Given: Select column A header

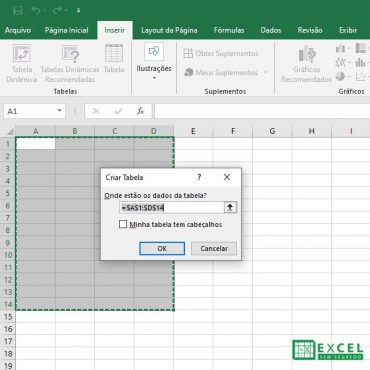Looking at the screenshot, I should tap(35, 131).
